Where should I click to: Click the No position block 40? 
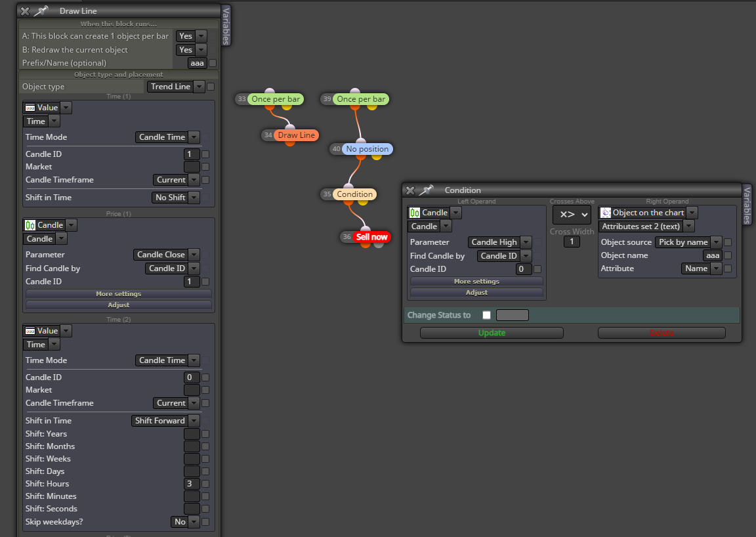coord(367,149)
